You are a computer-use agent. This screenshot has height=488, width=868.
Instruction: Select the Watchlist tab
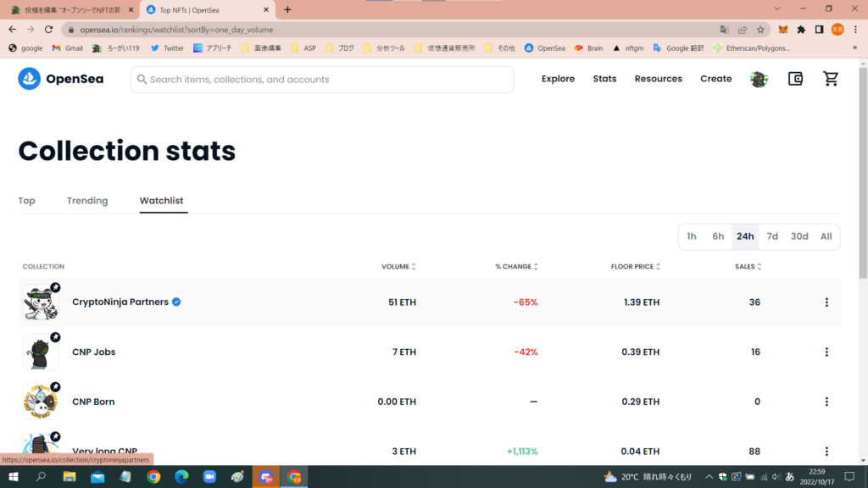pyautogui.click(x=162, y=201)
